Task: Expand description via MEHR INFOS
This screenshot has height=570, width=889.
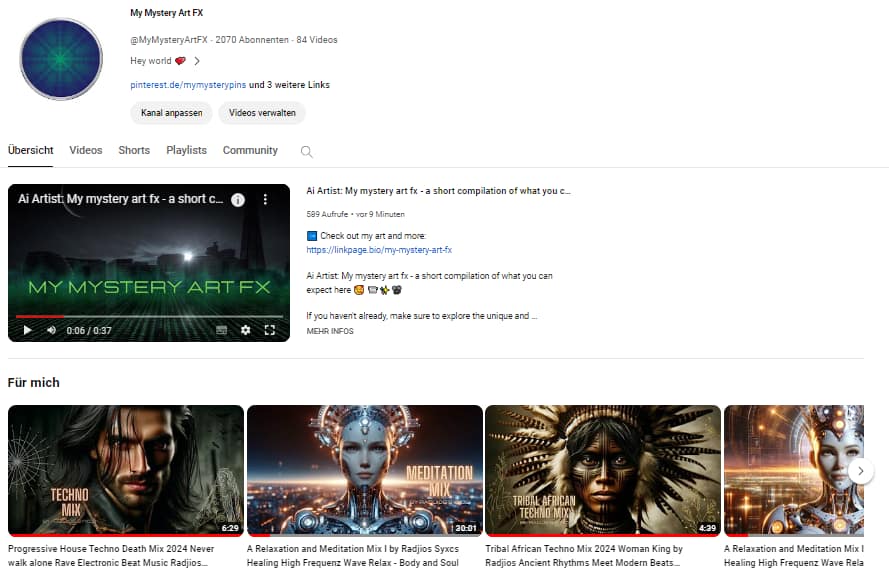Action: [329, 331]
